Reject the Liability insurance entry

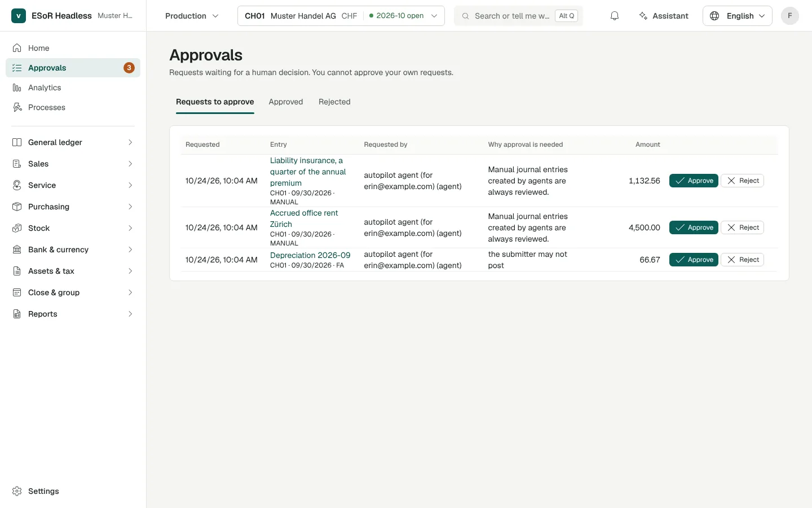[742, 181]
